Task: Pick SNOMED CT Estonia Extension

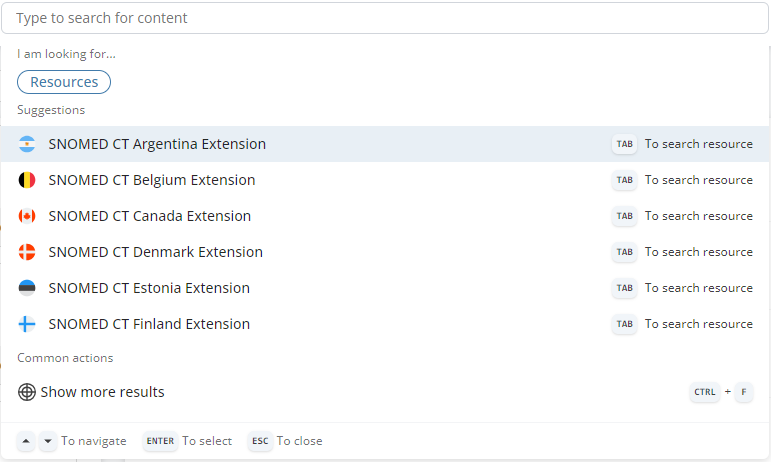Action: click(x=149, y=288)
